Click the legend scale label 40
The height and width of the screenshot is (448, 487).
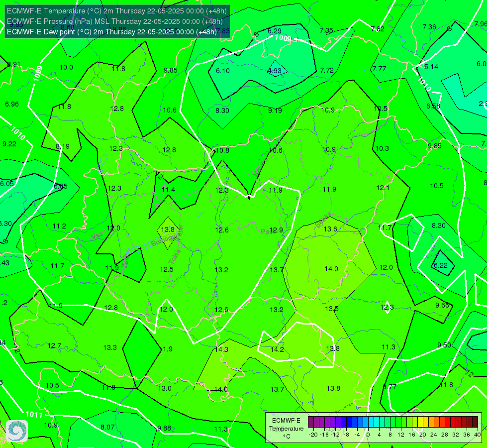click(x=478, y=435)
